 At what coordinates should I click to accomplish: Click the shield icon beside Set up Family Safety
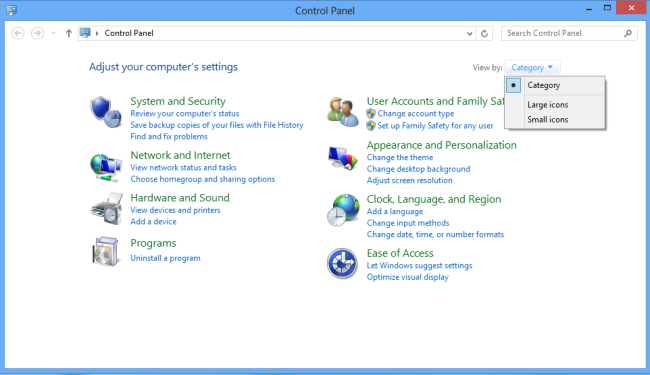click(x=371, y=126)
